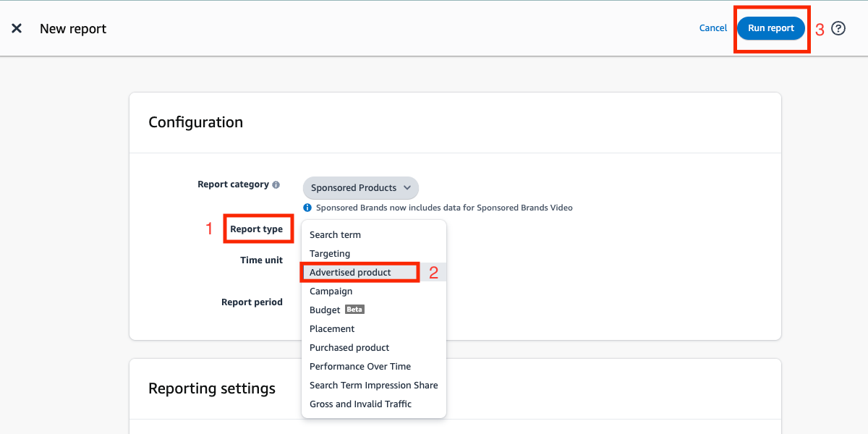
Task: Select Targeting report type
Action: 330,254
